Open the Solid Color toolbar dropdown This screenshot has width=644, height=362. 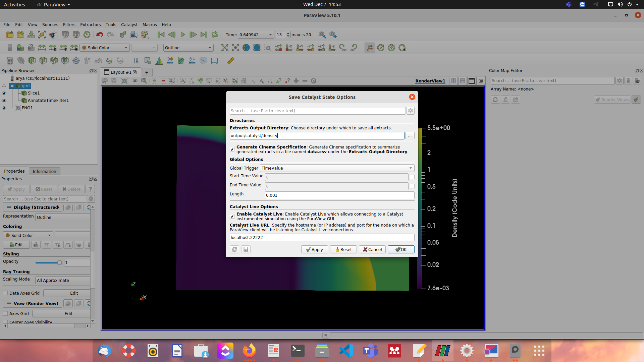pyautogui.click(x=105, y=48)
